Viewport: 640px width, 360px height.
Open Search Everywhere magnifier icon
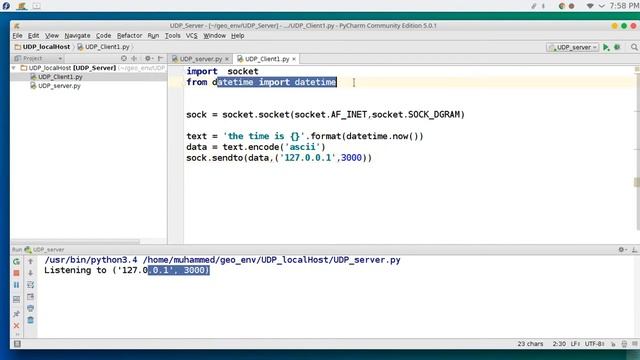pyautogui.click(x=634, y=47)
